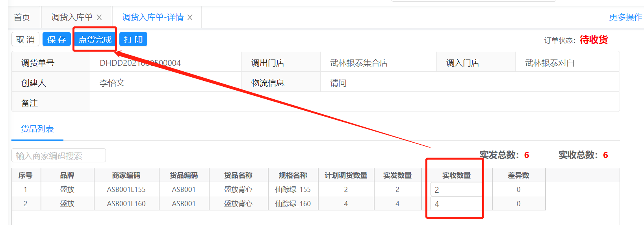Edit 实收数量 field for ASB001L155

point(456,190)
